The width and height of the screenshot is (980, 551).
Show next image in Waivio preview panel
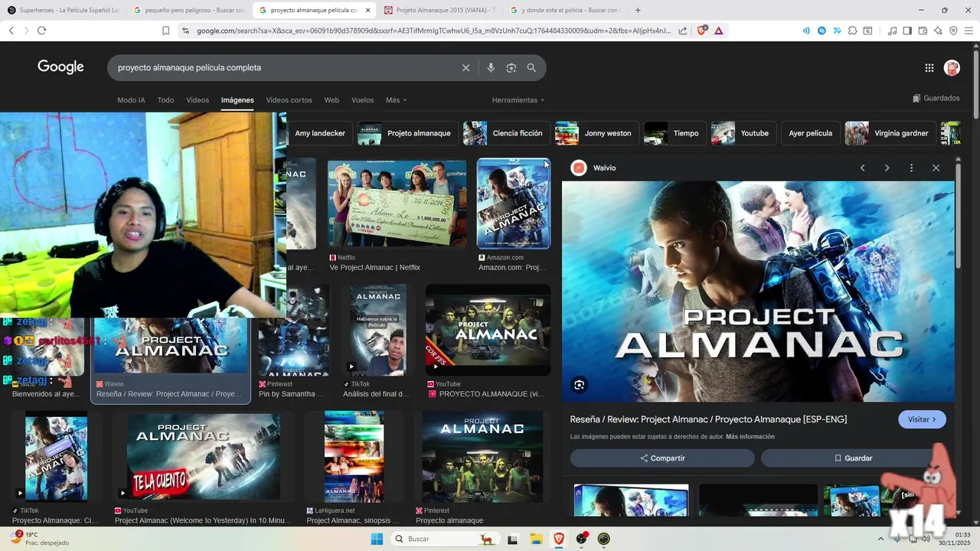(x=887, y=168)
